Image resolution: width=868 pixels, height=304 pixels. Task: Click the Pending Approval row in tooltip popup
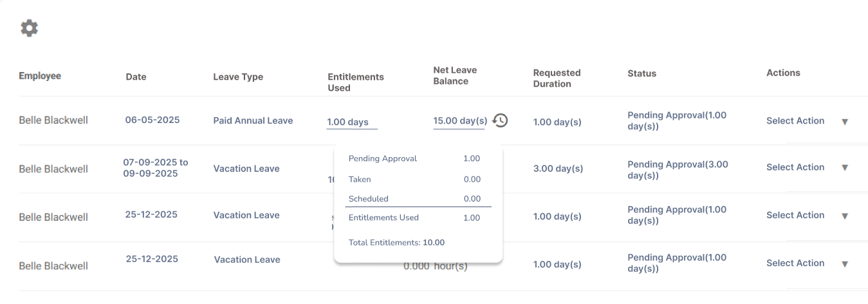414,158
